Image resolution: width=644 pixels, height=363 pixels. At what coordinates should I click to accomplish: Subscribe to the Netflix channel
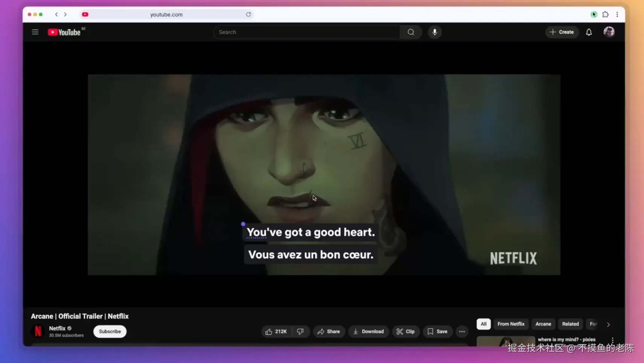coord(110,331)
